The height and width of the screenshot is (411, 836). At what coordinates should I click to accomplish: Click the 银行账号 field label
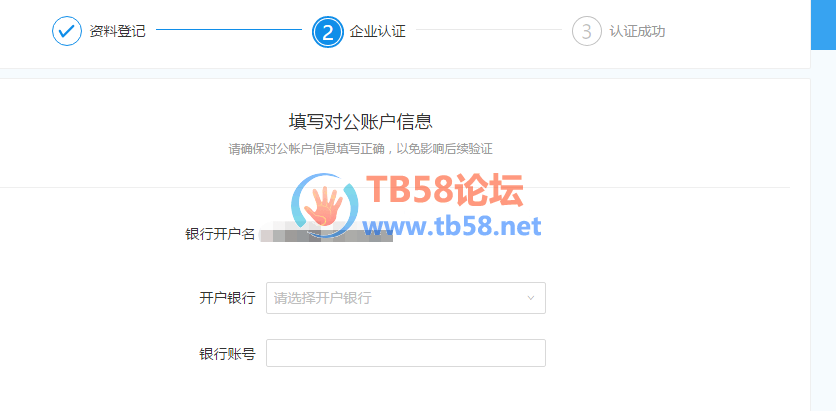pyautogui.click(x=227, y=354)
